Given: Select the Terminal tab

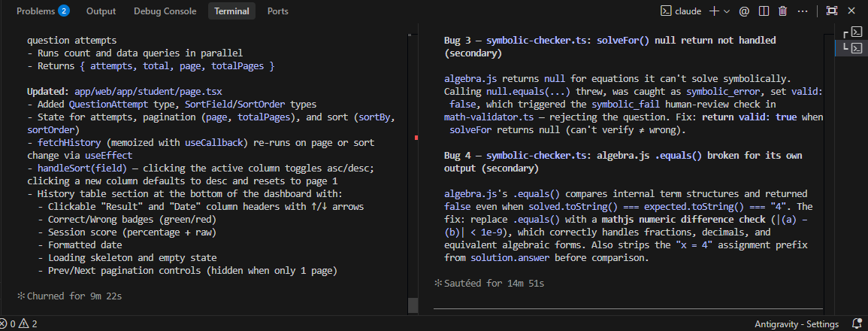Looking at the screenshot, I should click(x=231, y=11).
